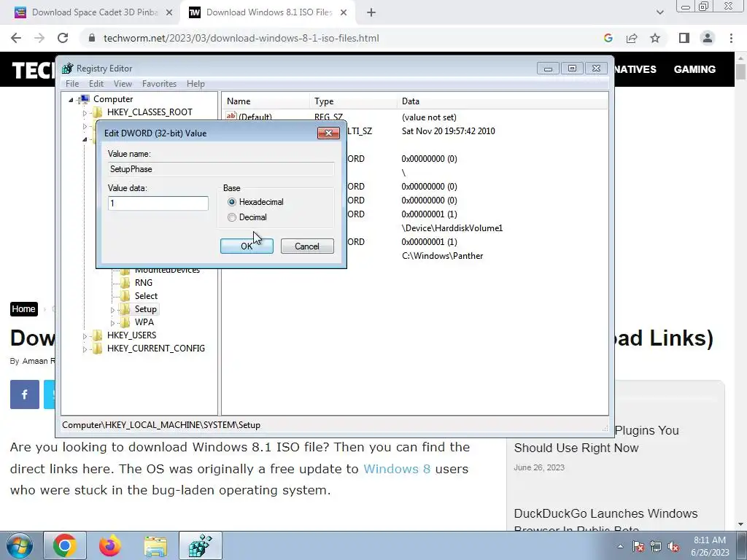Click the Type column header
This screenshot has width=747, height=560.
click(353, 101)
